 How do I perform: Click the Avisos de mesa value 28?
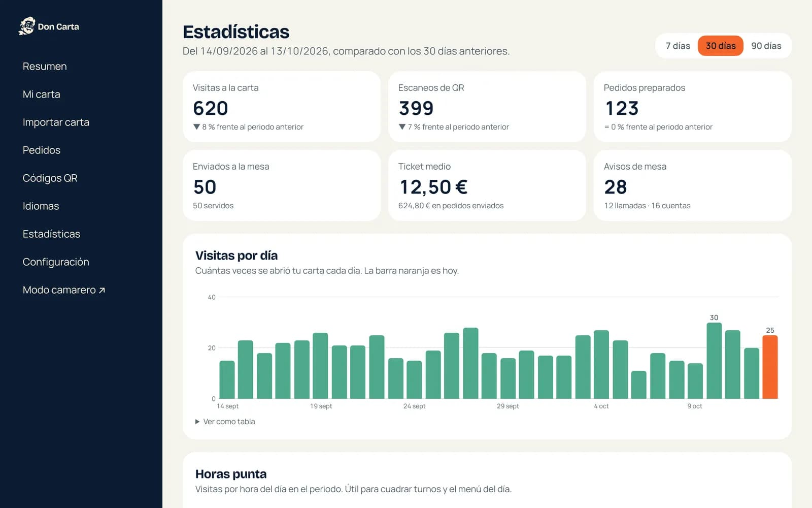click(x=616, y=187)
